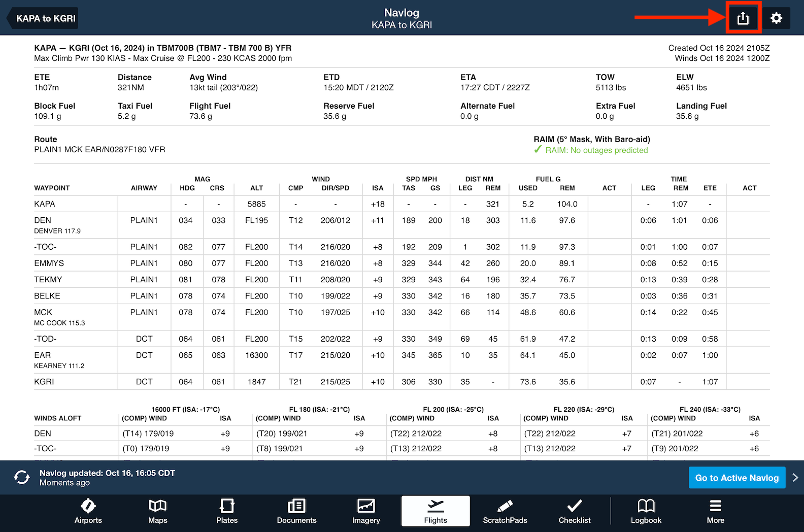The image size is (804, 532).
Task: Click the FL 220 (ISA: -29°C) header
Action: tap(584, 410)
